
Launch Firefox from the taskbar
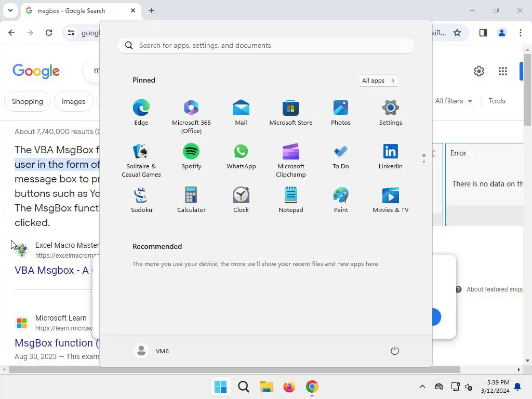pos(289,387)
